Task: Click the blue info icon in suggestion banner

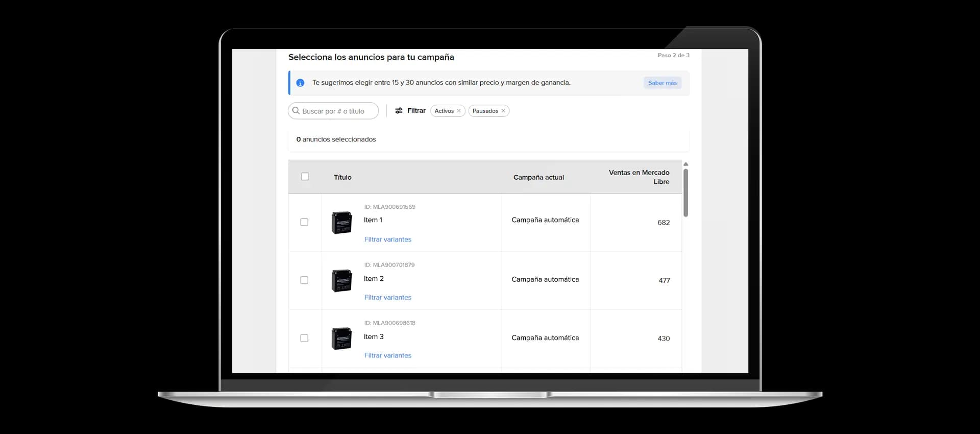Action: tap(300, 83)
